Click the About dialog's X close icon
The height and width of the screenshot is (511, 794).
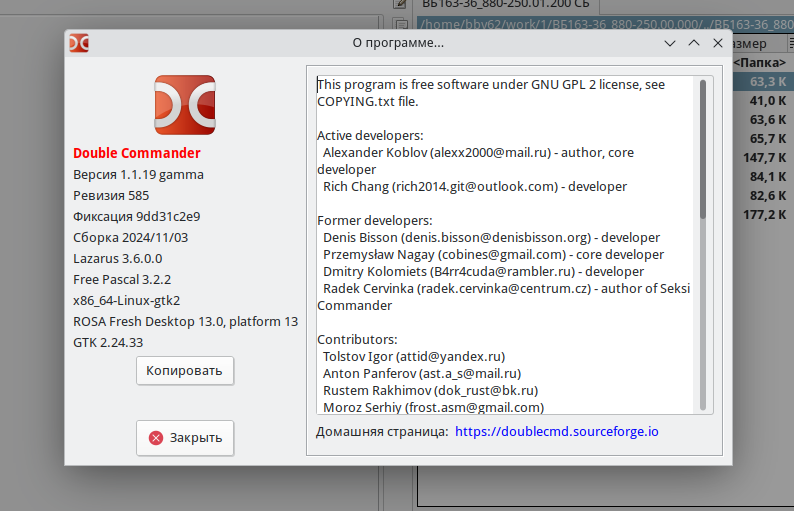tap(718, 43)
